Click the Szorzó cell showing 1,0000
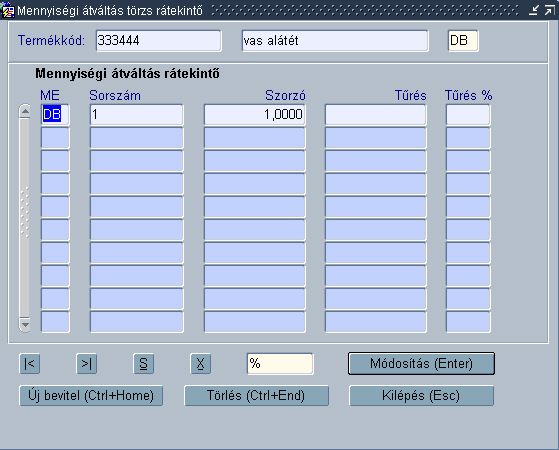Screen dimensions: 559x450 (255, 114)
